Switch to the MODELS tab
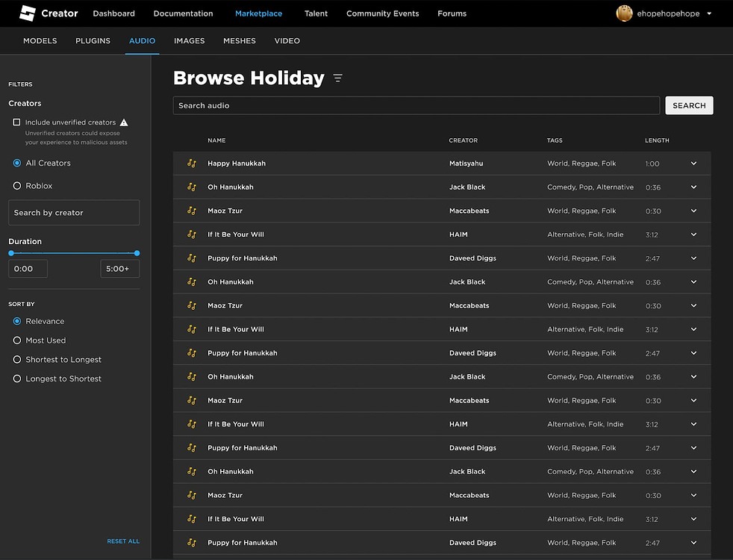The height and width of the screenshot is (560, 733). (40, 40)
